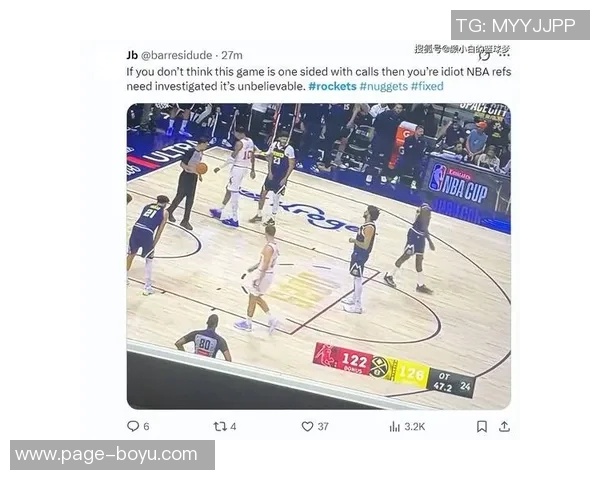Open the #fixed hashtag
The width and height of the screenshot is (600, 480).
click(x=427, y=86)
